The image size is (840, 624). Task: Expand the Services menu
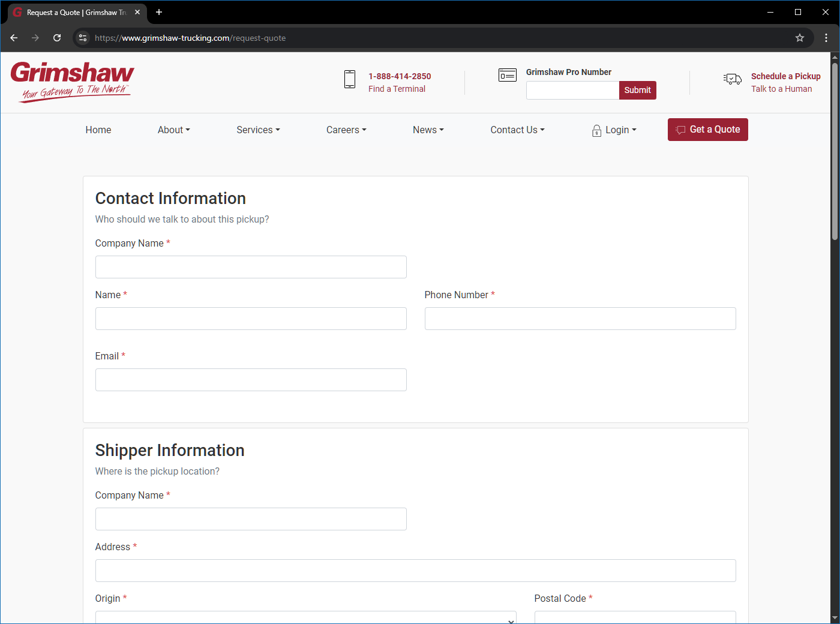point(259,130)
